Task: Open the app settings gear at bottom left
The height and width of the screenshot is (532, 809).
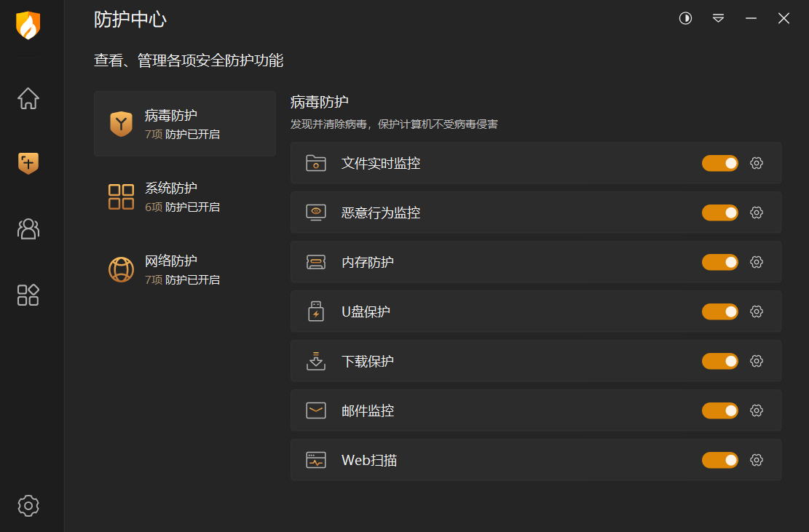Action: [x=28, y=506]
